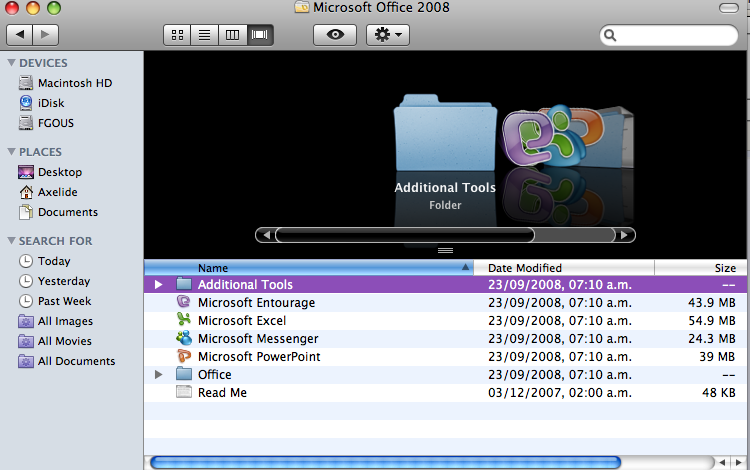Image resolution: width=750 pixels, height=470 pixels.
Task: Click the 54.9 MB size value
Action: click(x=712, y=321)
